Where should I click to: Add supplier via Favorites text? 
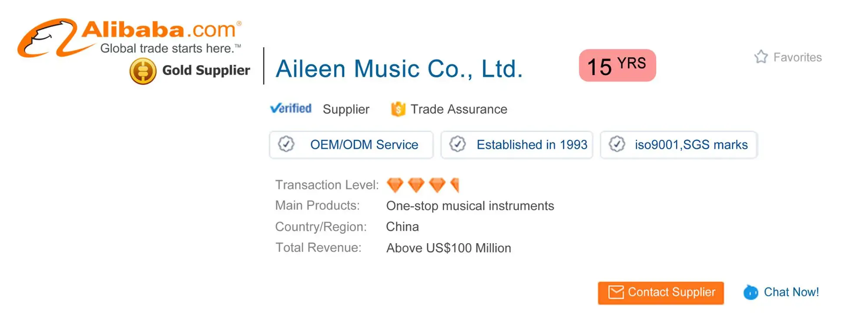(x=797, y=57)
